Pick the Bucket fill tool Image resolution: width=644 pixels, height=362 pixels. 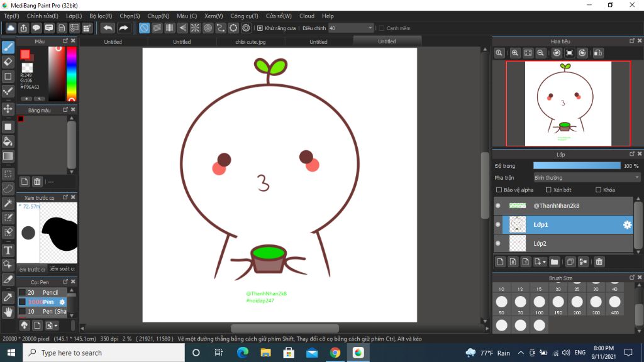(x=8, y=141)
